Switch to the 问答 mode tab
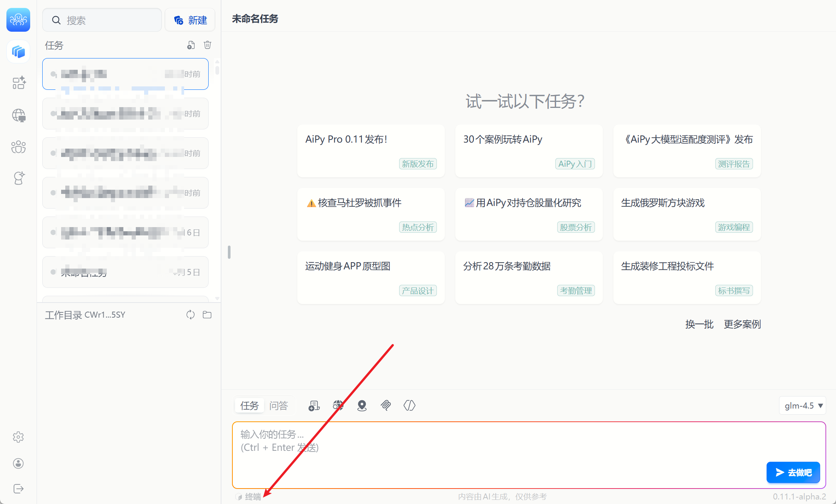This screenshot has width=836, height=504. tap(278, 406)
